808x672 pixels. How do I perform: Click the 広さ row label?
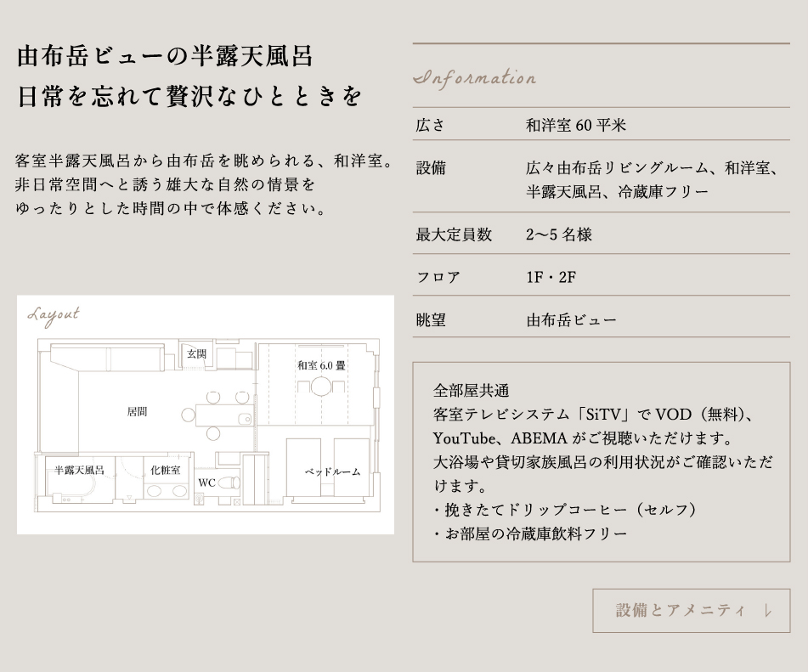430,126
